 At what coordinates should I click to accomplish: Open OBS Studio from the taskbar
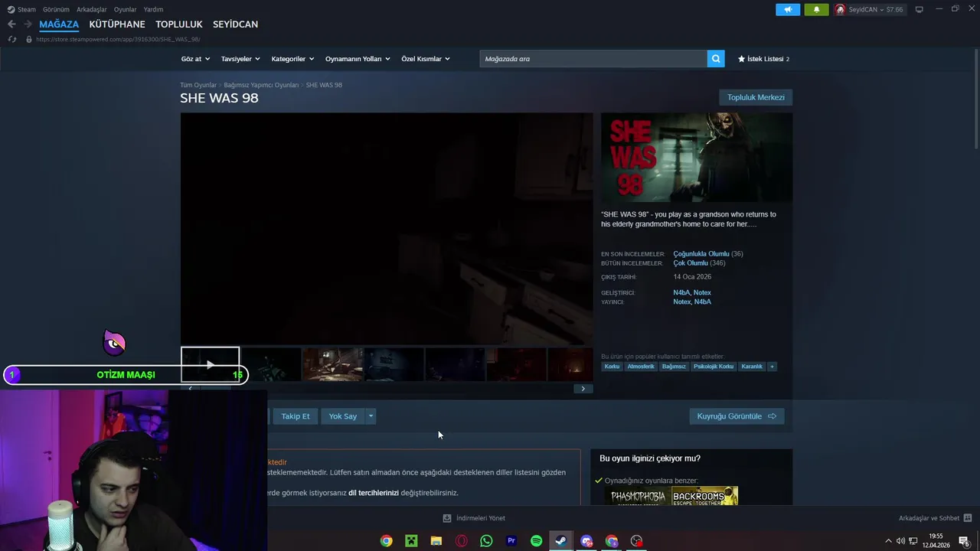coord(636,541)
